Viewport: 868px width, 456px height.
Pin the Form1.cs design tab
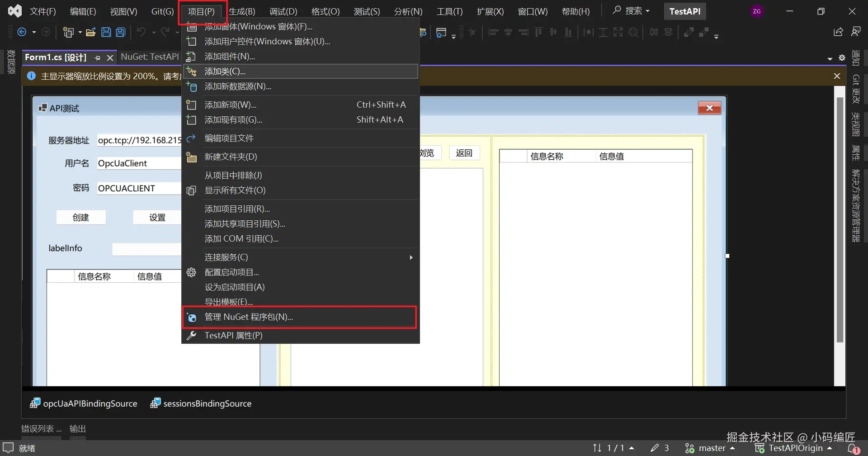pyautogui.click(x=97, y=58)
